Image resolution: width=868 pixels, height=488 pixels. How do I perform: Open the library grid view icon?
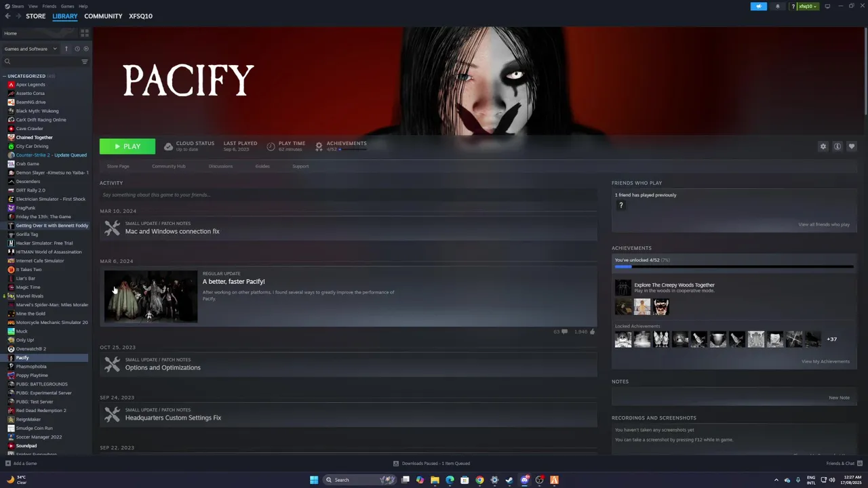click(x=85, y=33)
